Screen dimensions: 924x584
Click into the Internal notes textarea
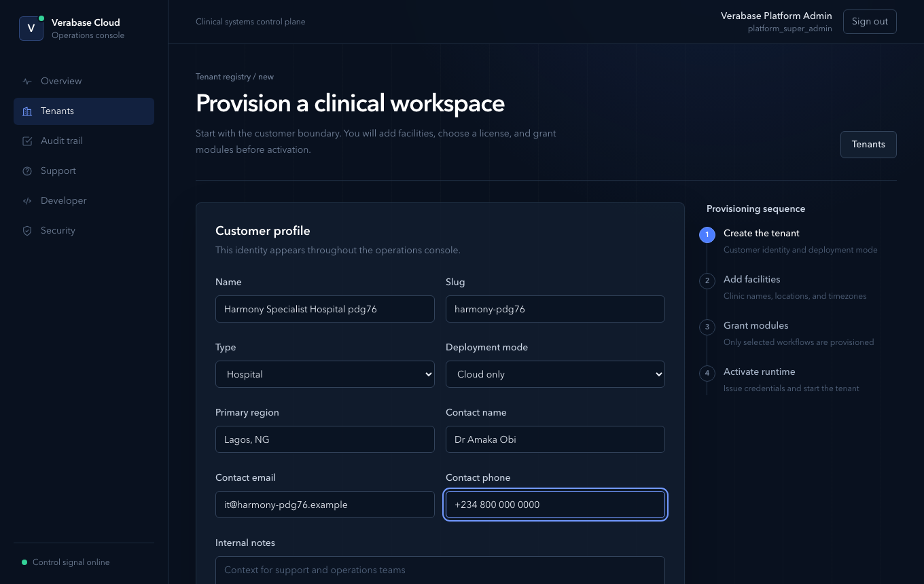pyautogui.click(x=440, y=570)
